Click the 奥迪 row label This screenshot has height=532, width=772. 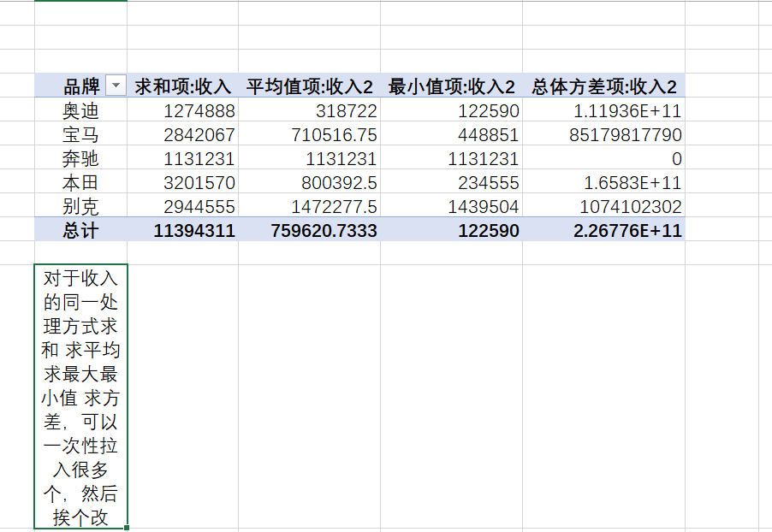point(80,109)
